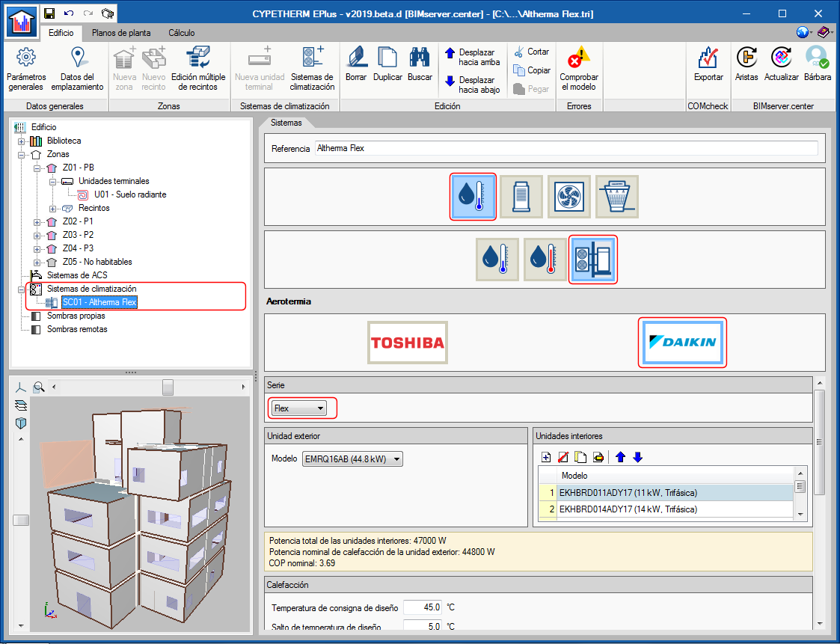Click the cube view icon in the 3D view
The width and height of the screenshot is (840, 644).
tap(21, 423)
